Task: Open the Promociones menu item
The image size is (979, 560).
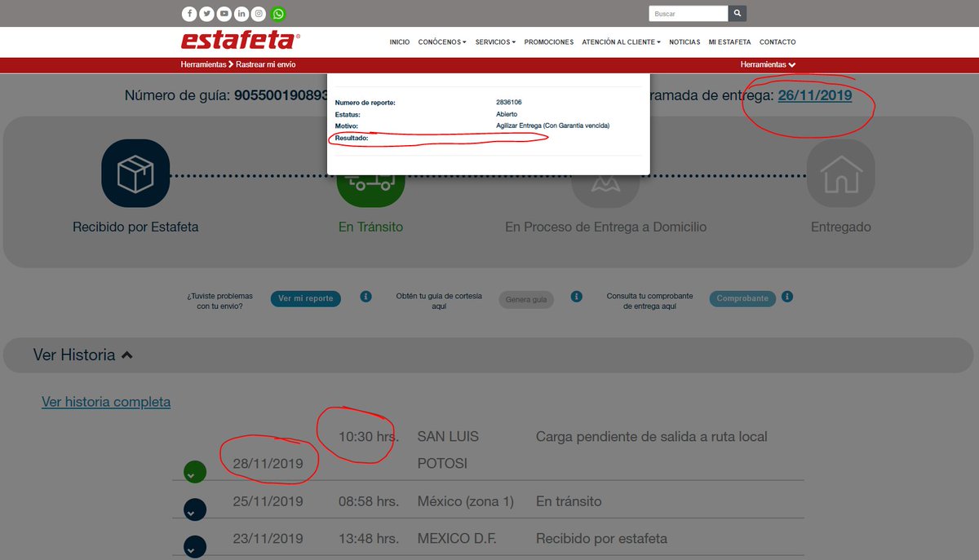Action: tap(548, 42)
